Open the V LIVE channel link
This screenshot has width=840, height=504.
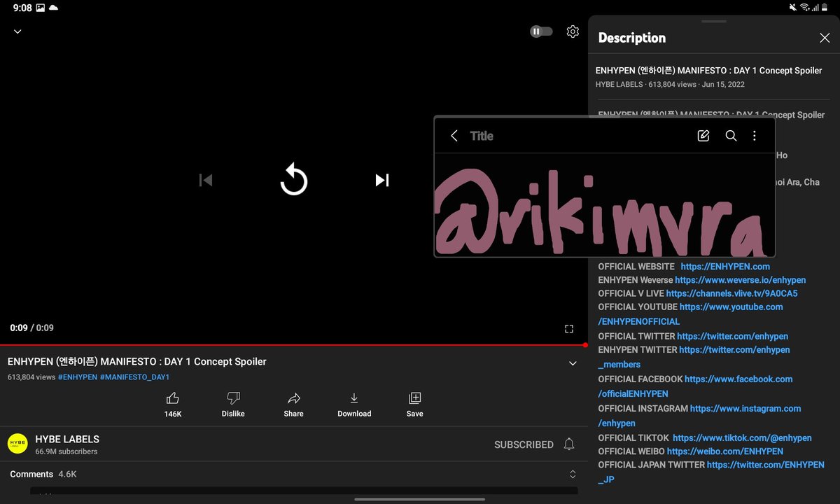pyautogui.click(x=731, y=293)
